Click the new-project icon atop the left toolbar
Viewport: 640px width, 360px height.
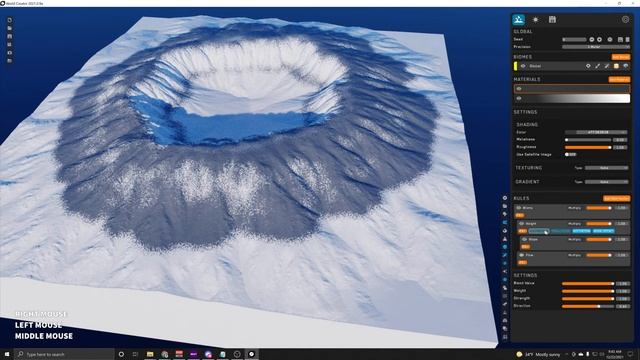click(9, 20)
